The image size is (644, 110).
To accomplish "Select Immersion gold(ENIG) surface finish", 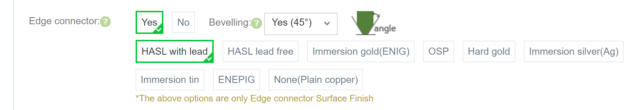I will (x=361, y=51).
